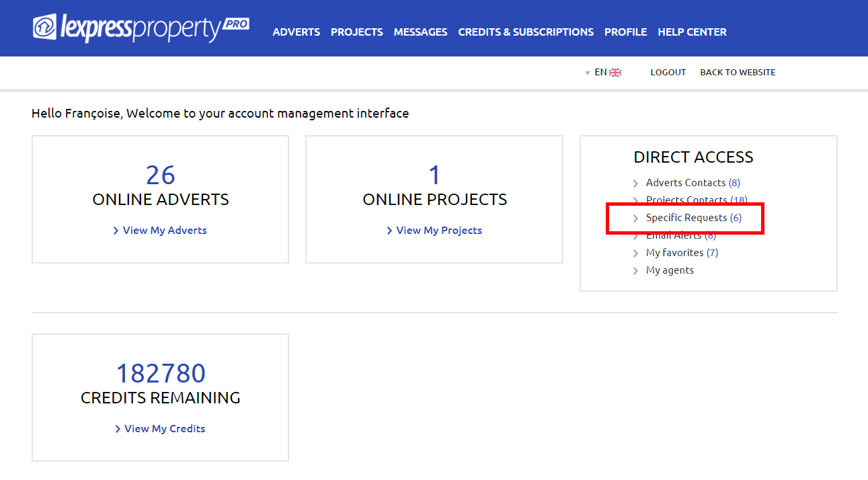Viewport: 868px width, 480px height.
Task: Click the chevron beside Specific Requests
Action: click(636, 218)
